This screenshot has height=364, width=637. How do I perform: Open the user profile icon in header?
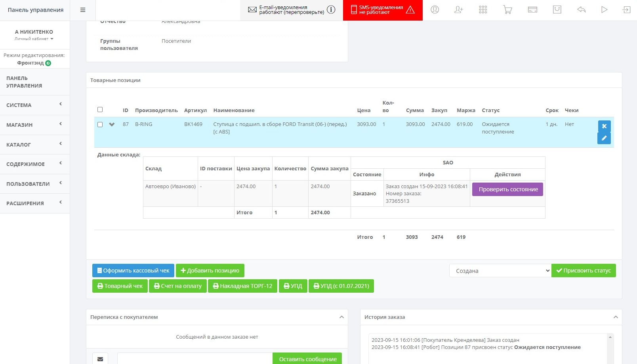(435, 10)
